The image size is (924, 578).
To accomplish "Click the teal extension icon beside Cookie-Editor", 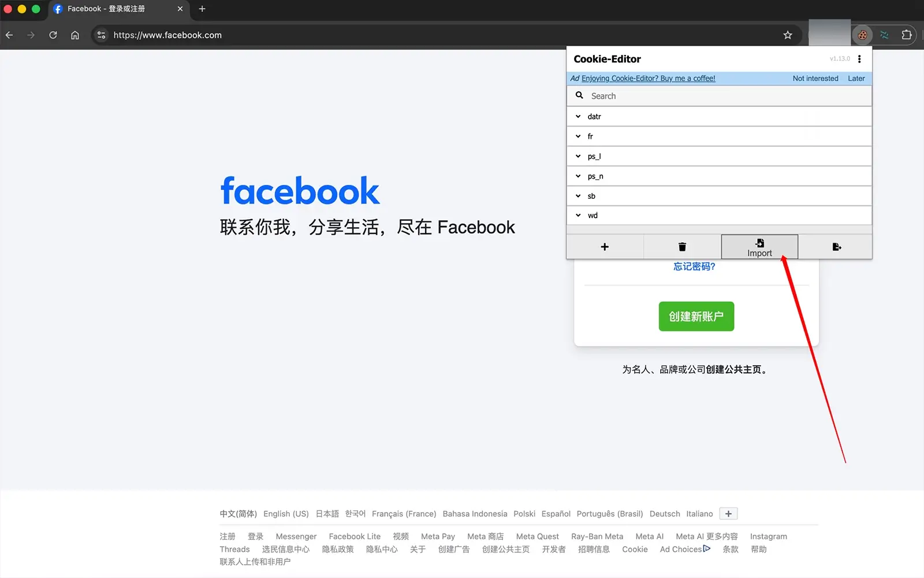I will 884,35.
